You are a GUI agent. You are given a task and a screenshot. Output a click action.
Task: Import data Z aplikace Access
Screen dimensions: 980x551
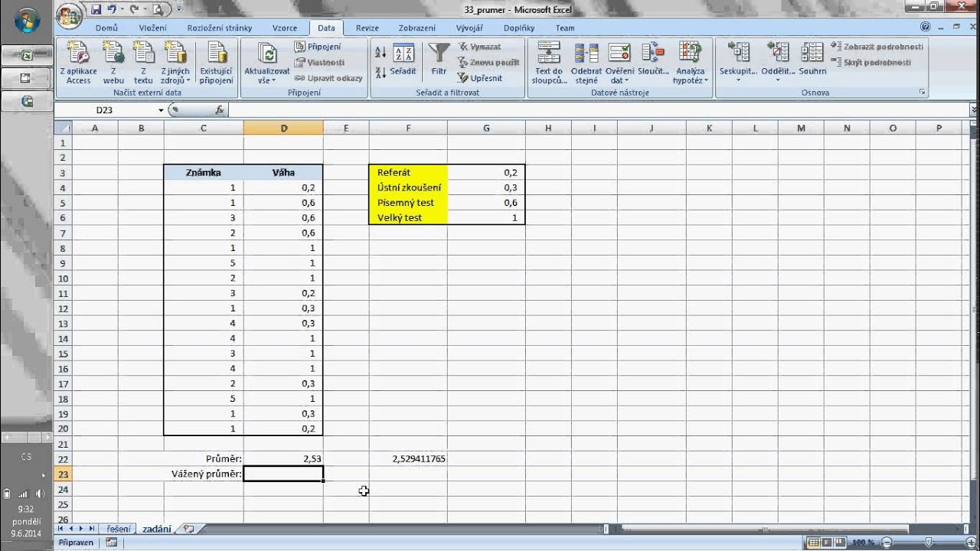[x=78, y=64]
